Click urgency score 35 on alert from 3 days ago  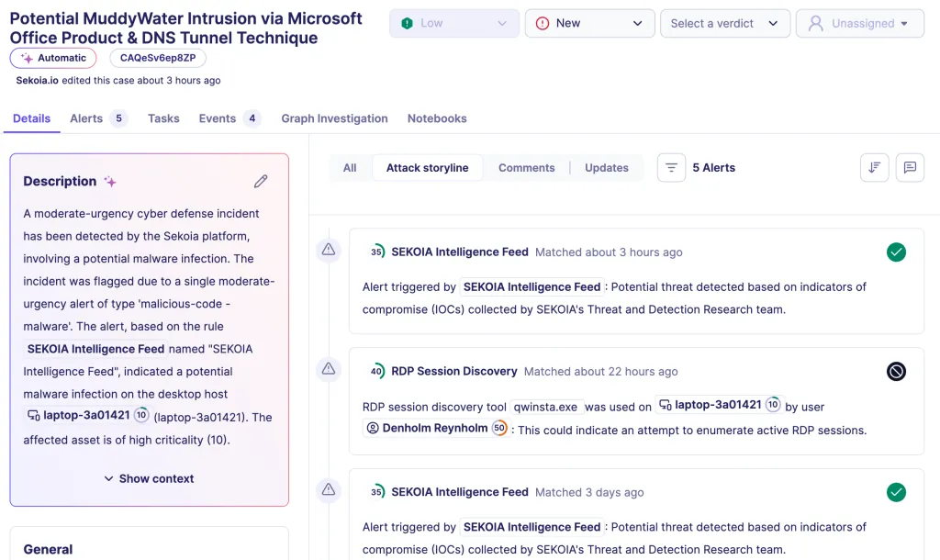tap(377, 492)
